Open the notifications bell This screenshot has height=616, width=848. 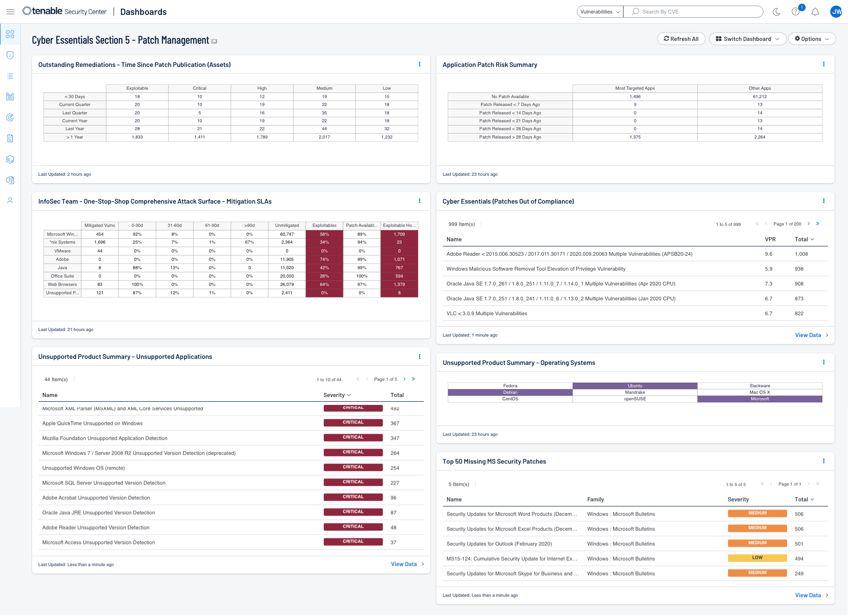(x=815, y=12)
